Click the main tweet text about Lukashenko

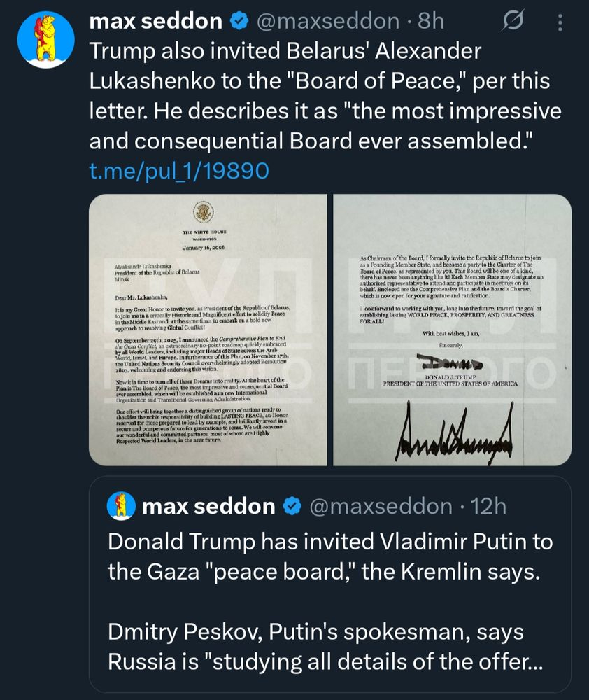[x=325, y=96]
